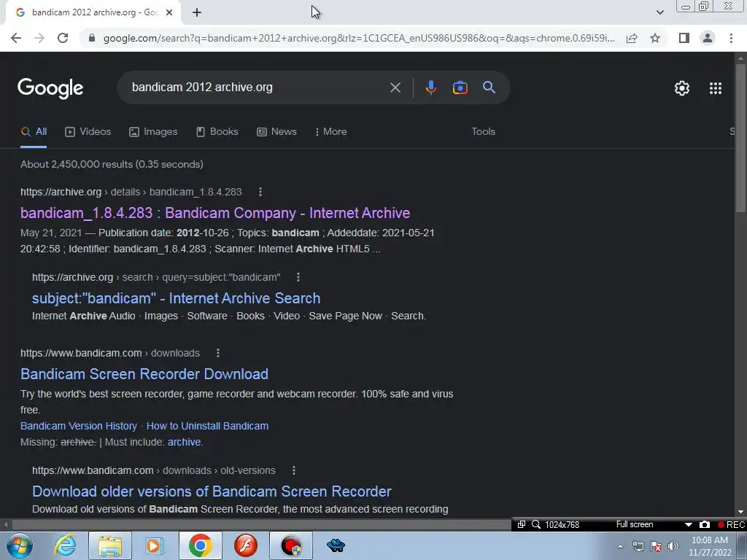Switch to Chrome in the taskbar
The height and width of the screenshot is (560, 747).
[200, 545]
